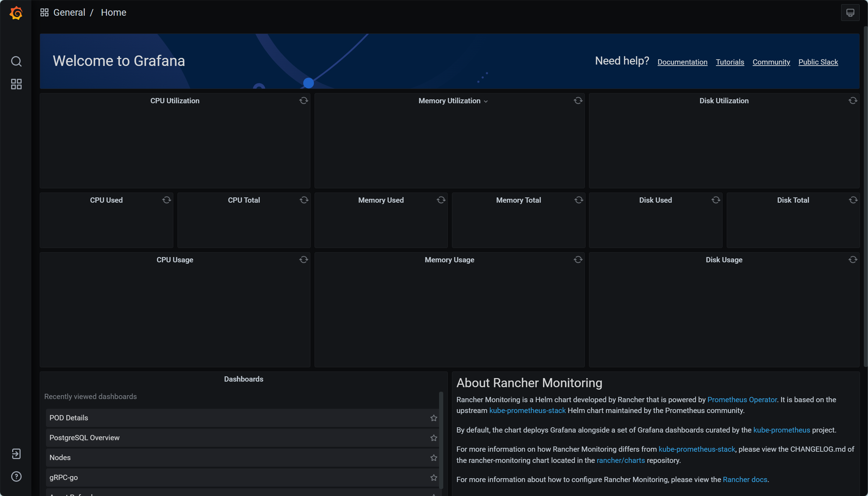Open the CPU Usage panel title menu

tap(175, 260)
